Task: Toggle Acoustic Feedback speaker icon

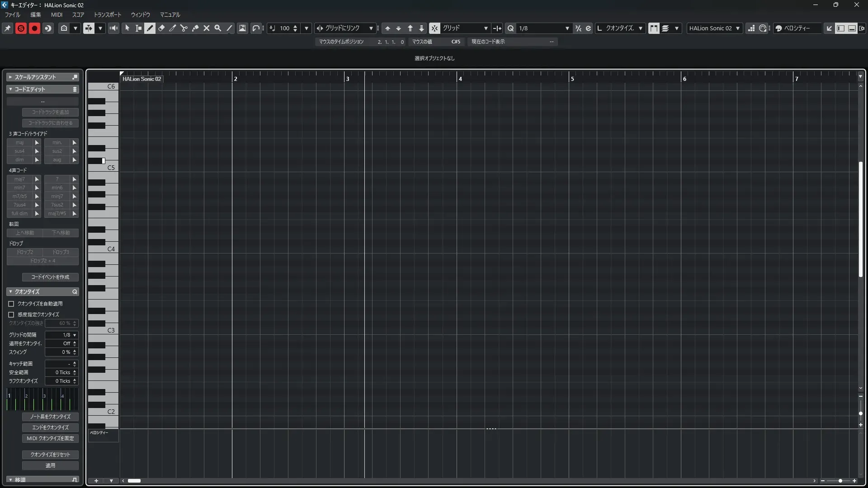Action: [x=114, y=28]
